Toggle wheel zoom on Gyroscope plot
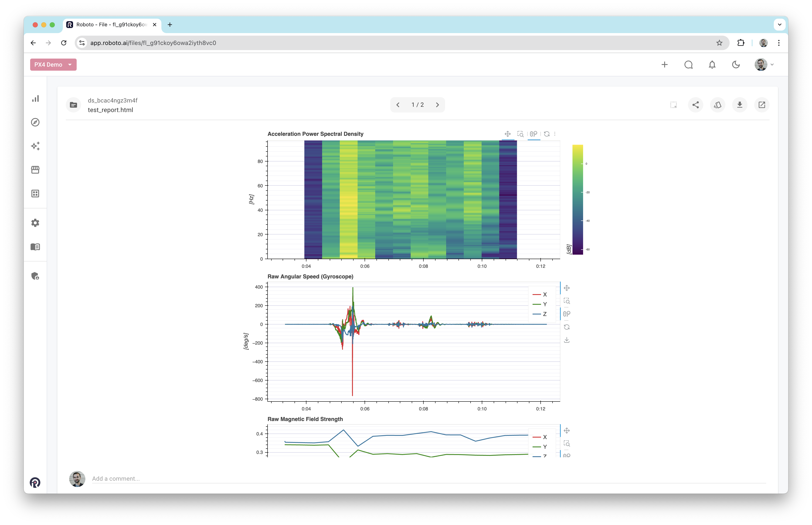 pyautogui.click(x=567, y=314)
